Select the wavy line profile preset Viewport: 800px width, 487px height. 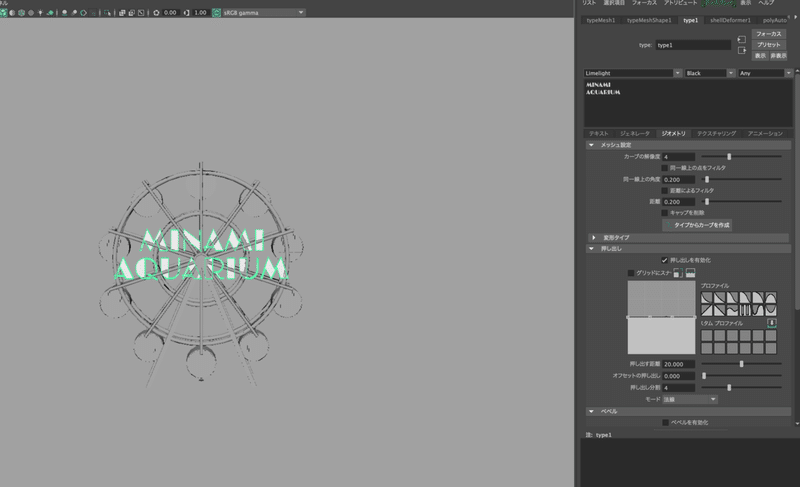(x=732, y=310)
